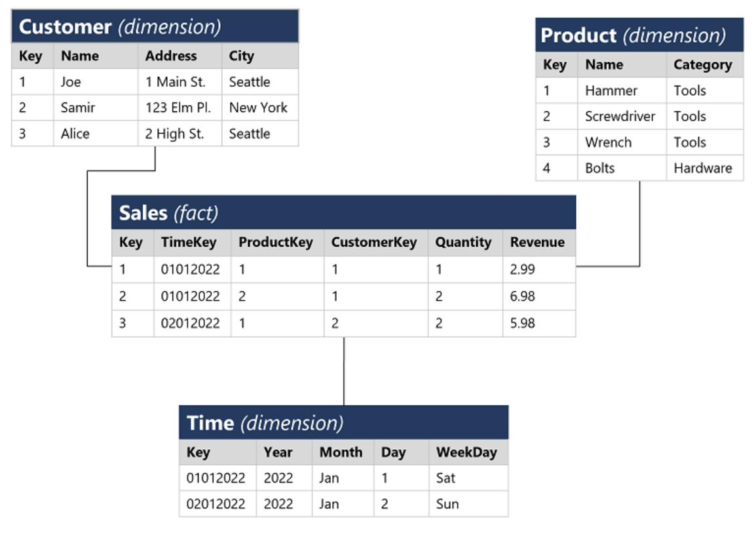Select the 123 Elm Pl. address cell
Screen dimensions: 756x539
[180, 108]
